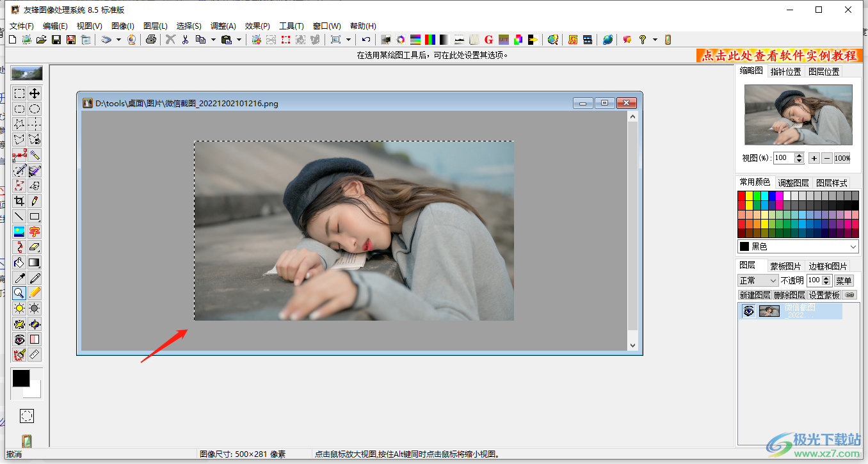Image resolution: width=868 pixels, height=464 pixels.
Task: Toggle visibility eye of 微信截图 layer
Action: pyautogui.click(x=748, y=311)
